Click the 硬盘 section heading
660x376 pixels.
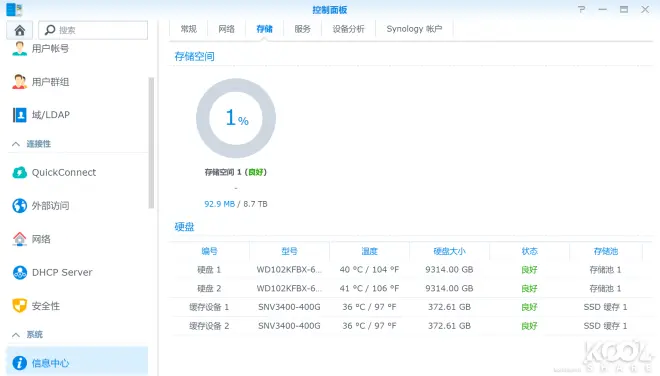coord(184,227)
